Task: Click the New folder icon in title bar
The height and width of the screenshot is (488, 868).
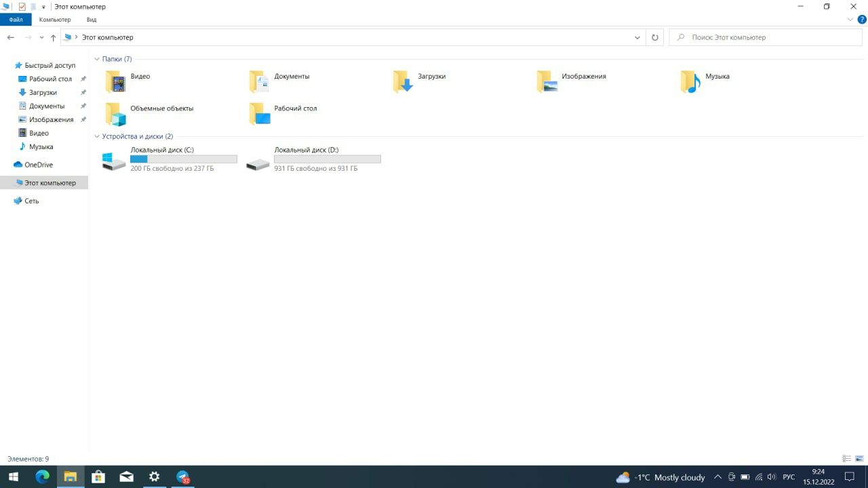Action: [33, 6]
